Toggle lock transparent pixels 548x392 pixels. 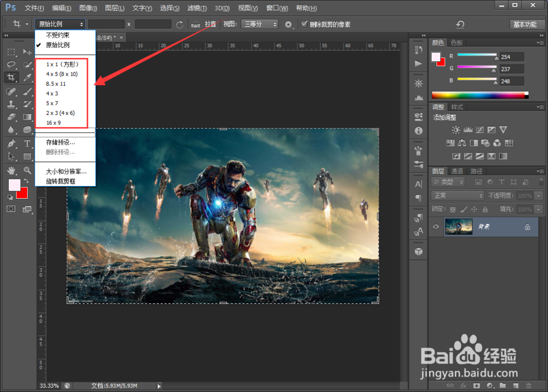[453, 210]
